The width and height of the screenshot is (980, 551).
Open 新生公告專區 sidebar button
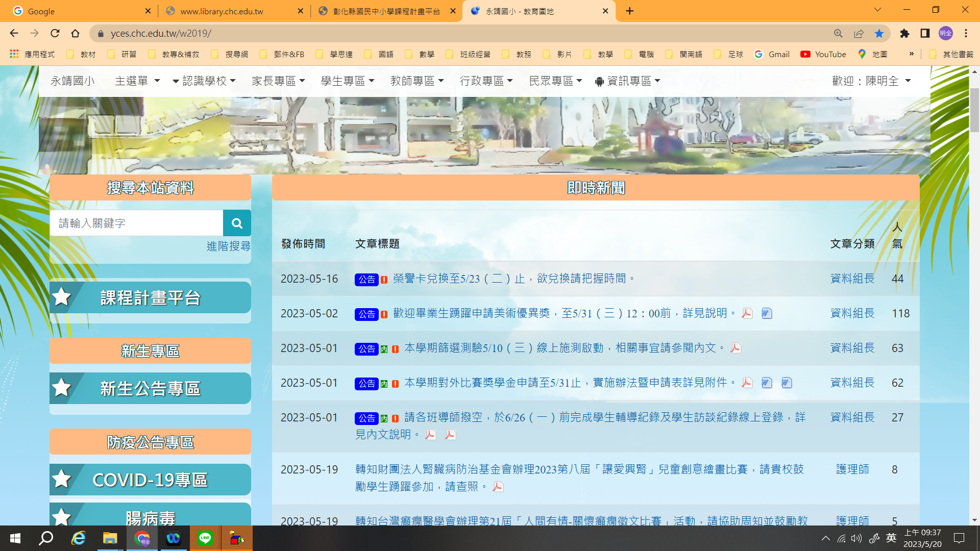click(150, 388)
